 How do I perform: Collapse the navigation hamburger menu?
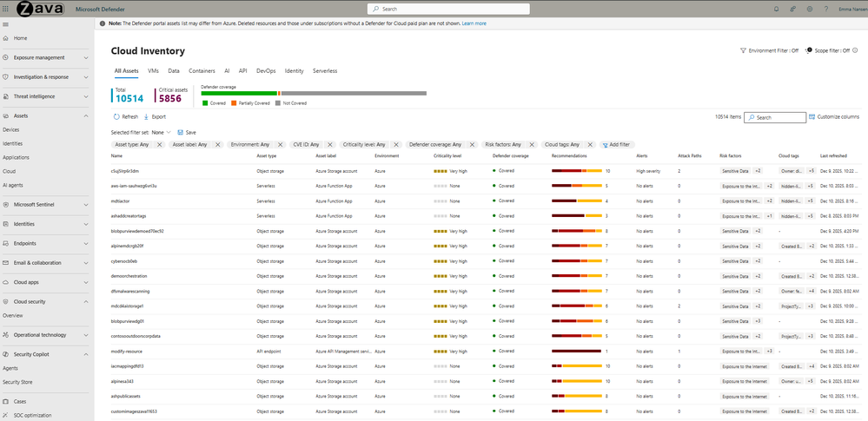click(x=5, y=24)
